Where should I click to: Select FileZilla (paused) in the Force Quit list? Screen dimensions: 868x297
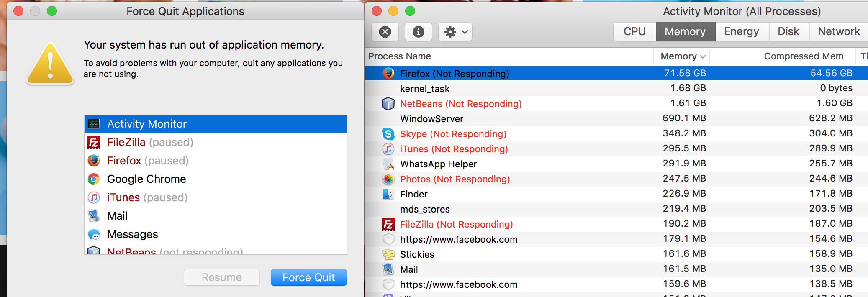(x=216, y=142)
